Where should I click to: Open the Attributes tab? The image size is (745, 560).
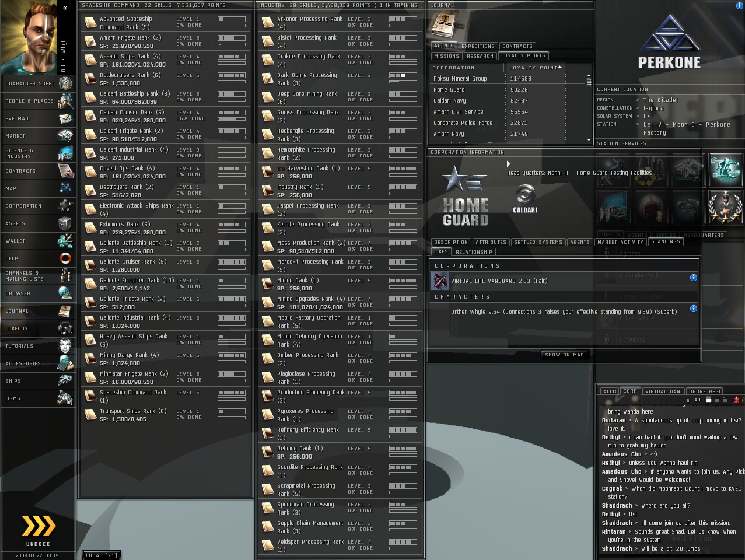tap(491, 242)
